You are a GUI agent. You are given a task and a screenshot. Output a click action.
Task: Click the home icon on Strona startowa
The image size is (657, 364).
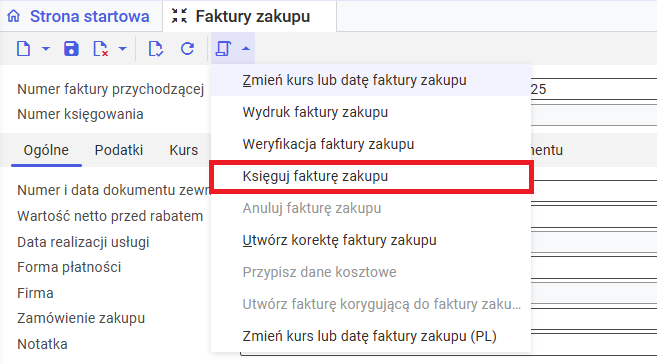(x=14, y=16)
